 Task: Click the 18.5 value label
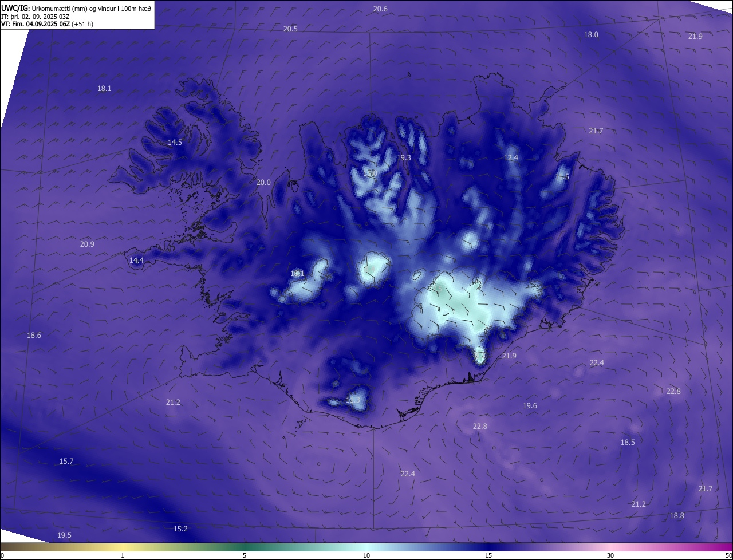click(628, 442)
